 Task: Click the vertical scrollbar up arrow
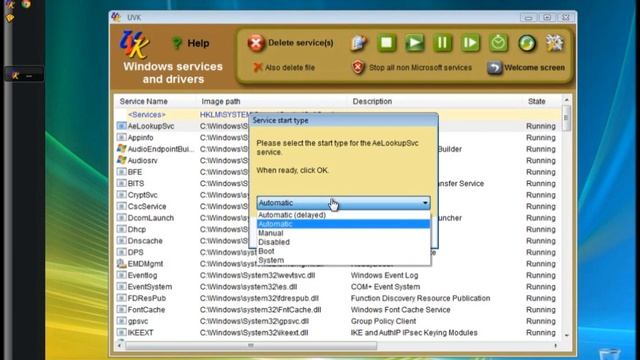click(x=566, y=100)
